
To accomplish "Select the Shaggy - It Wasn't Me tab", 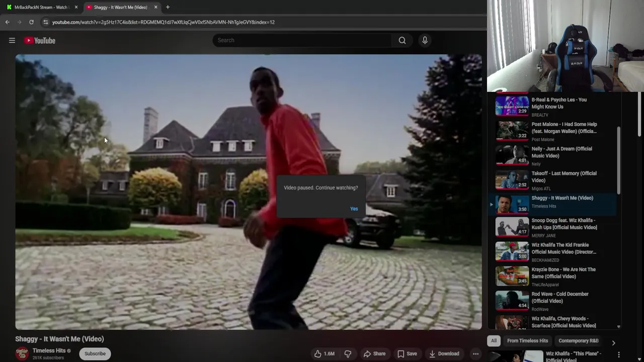I will (121, 7).
